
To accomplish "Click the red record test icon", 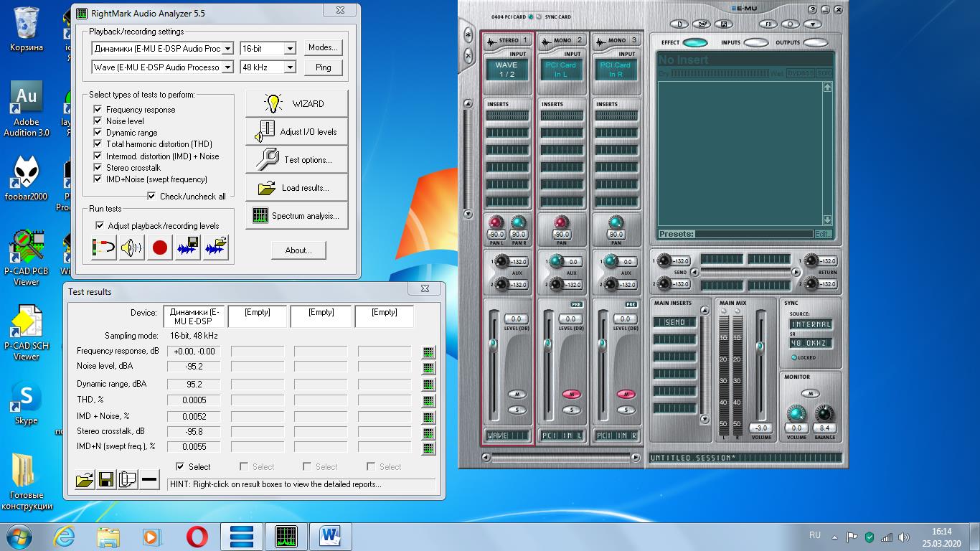I will point(160,248).
